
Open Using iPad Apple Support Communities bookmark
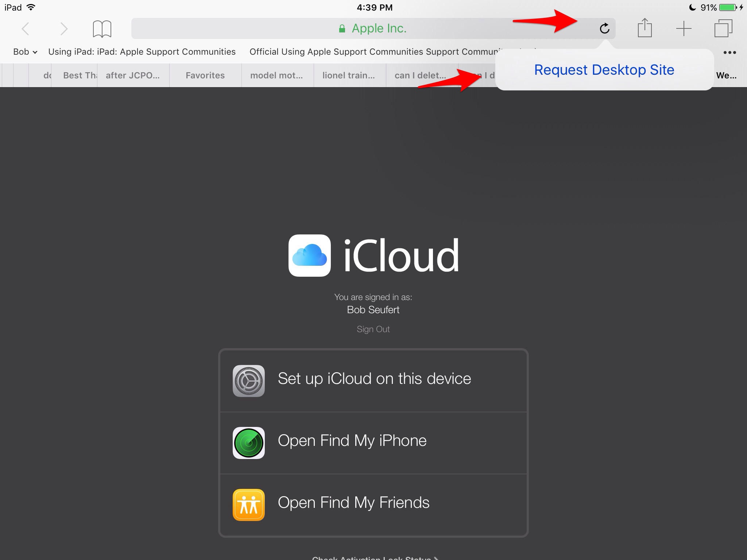[142, 52]
